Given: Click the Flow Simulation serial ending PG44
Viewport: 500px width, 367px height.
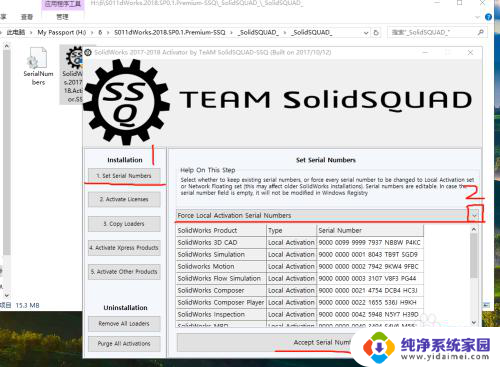Looking at the screenshot, I should [x=370, y=278].
